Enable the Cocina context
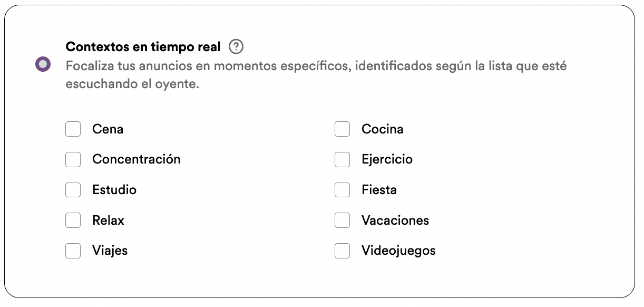The image size is (644, 307). coord(342,129)
